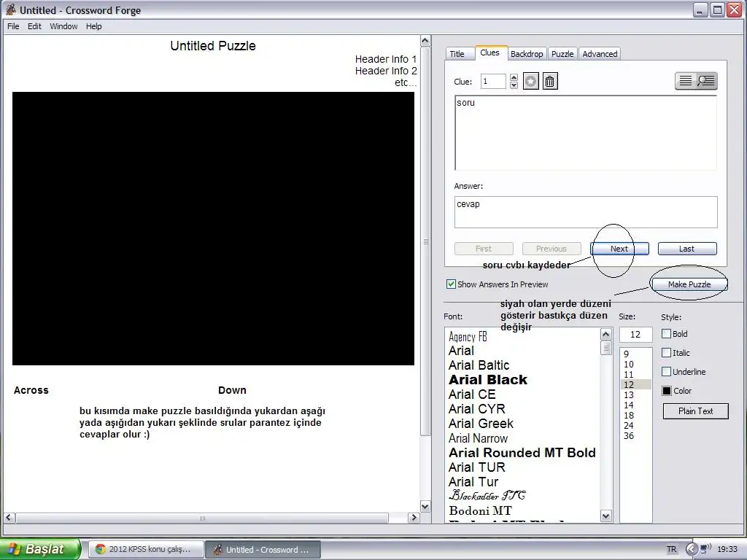Switch to the Backdrop tab
747x560 pixels.
[527, 54]
